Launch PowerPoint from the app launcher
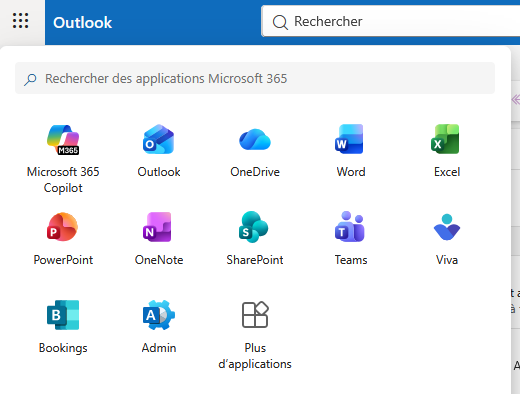 (63, 238)
